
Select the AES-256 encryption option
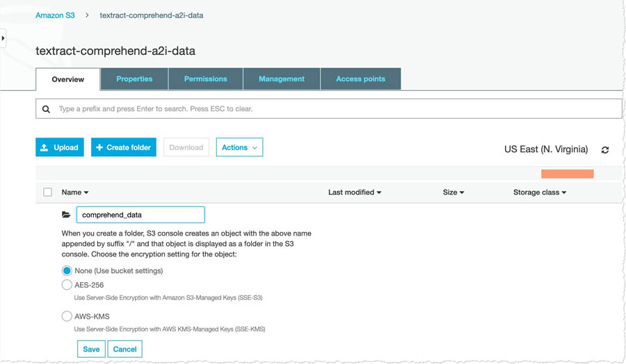[67, 285]
